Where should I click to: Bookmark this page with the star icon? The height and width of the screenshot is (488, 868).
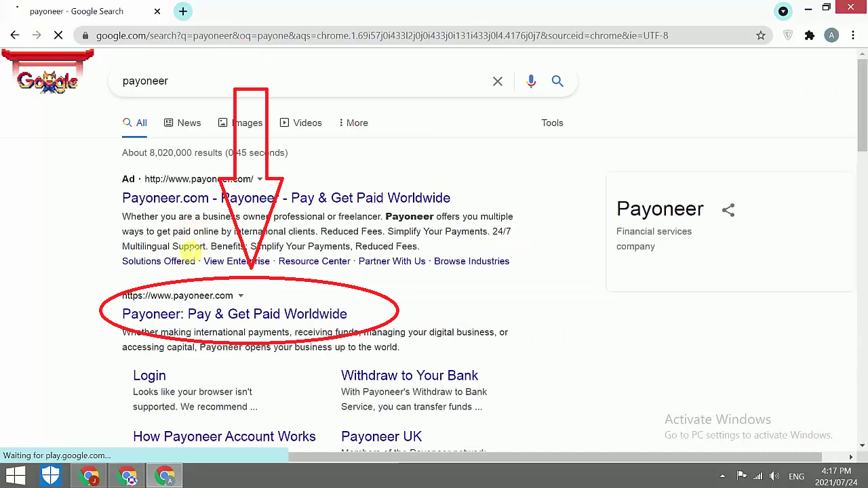761,35
